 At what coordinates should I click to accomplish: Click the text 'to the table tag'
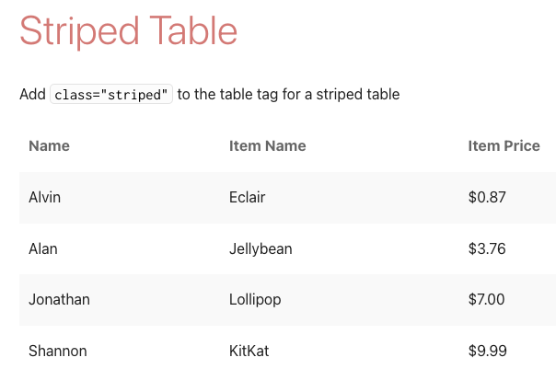[227, 94]
